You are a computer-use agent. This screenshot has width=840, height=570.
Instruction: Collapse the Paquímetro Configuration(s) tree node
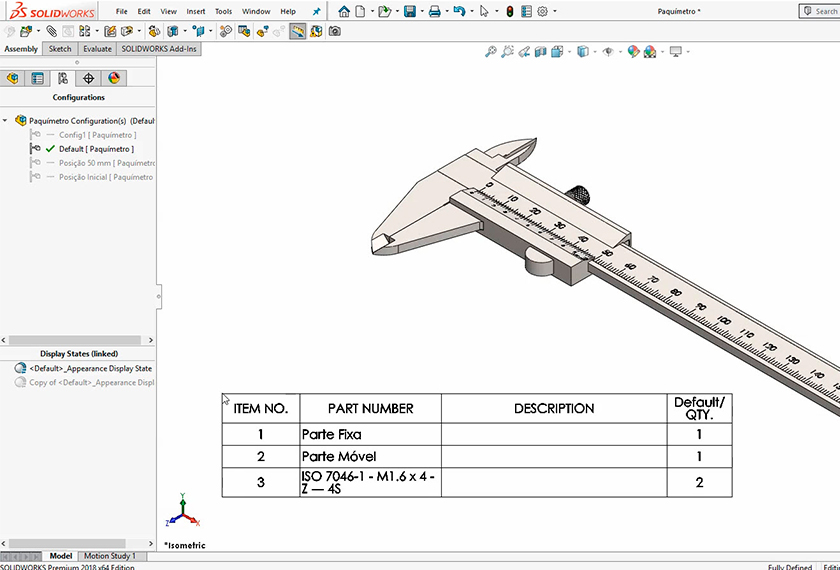pos(6,120)
